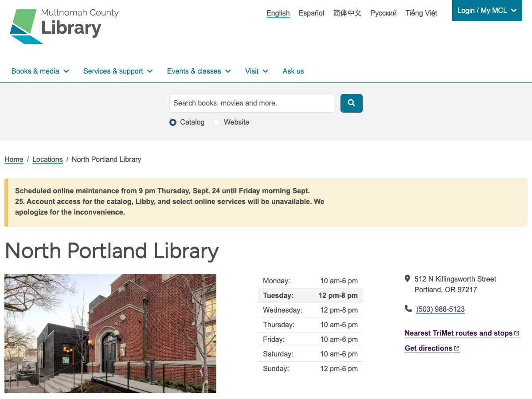Click the Sunday hours row
532x399 pixels.
click(x=310, y=368)
